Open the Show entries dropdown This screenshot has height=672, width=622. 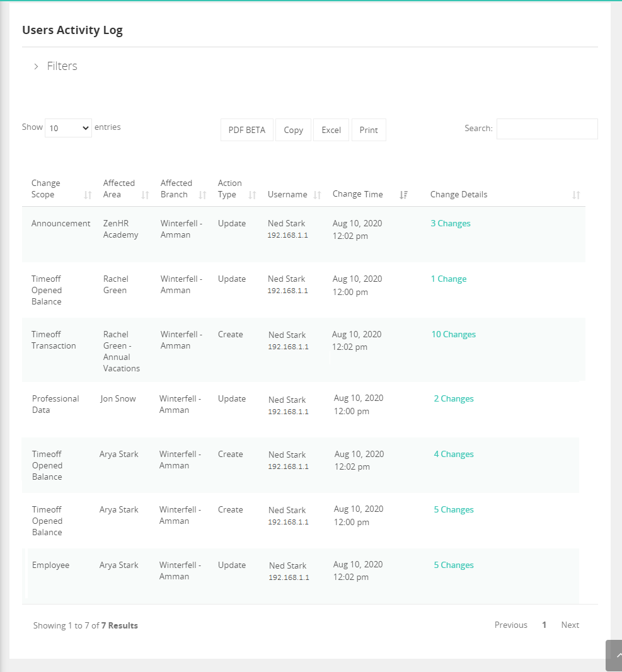pos(68,128)
